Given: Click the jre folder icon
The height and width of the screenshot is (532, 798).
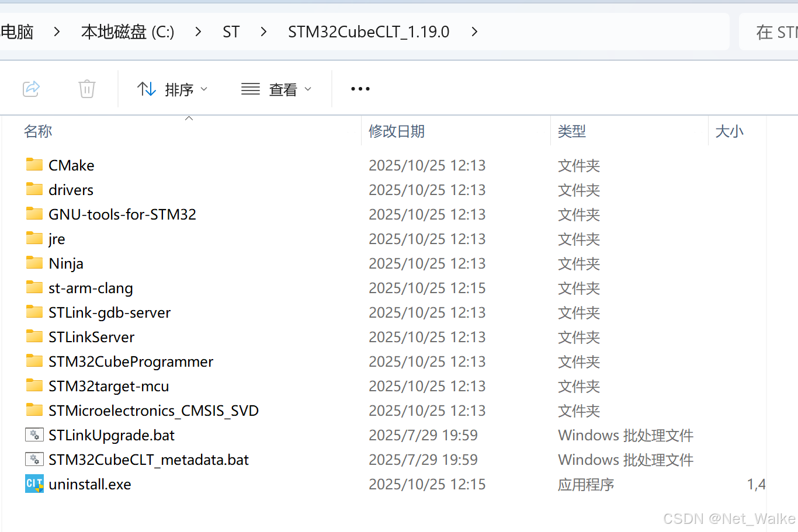Looking at the screenshot, I should (34, 238).
